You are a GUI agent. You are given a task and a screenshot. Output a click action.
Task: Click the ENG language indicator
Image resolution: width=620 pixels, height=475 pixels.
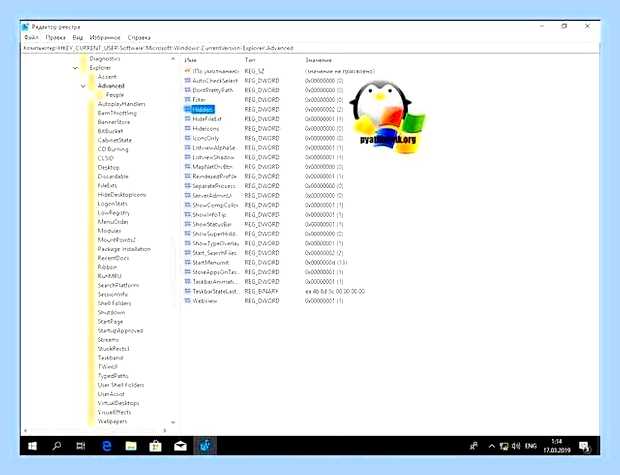531,446
